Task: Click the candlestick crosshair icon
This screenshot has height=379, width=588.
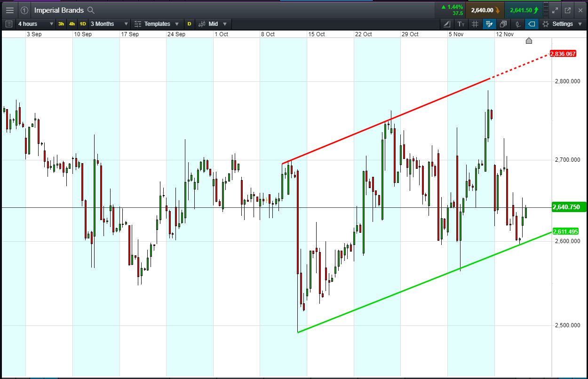Action: (517, 24)
